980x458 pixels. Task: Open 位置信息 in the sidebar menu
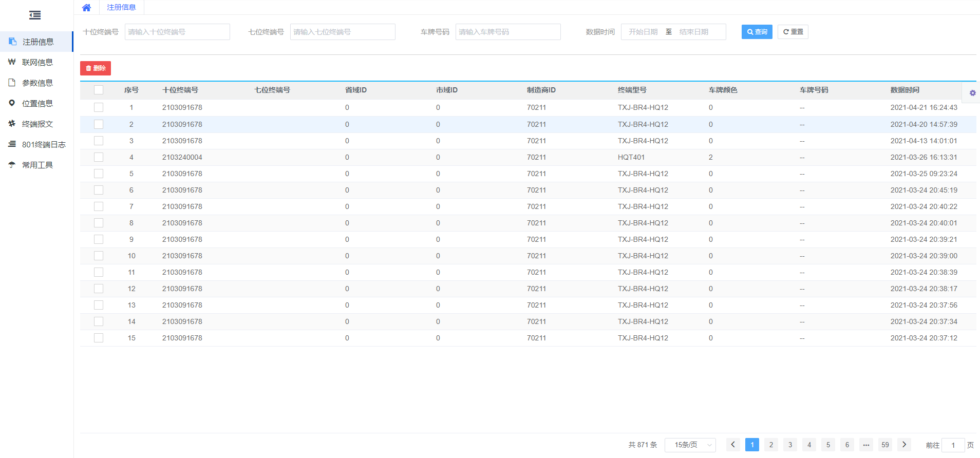pyautogui.click(x=36, y=103)
